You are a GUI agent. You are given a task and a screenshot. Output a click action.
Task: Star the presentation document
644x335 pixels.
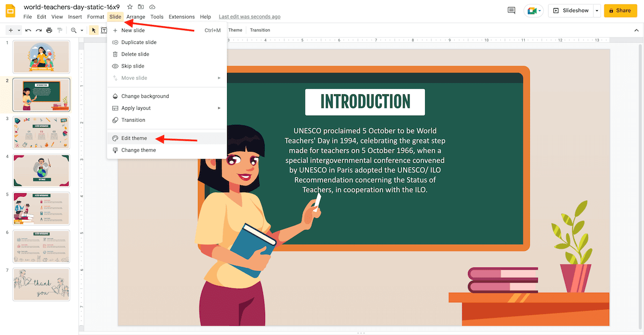(x=129, y=7)
